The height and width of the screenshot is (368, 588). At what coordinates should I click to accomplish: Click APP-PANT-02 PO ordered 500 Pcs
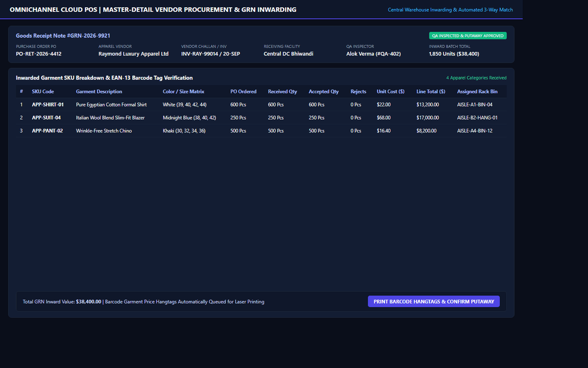(x=238, y=131)
